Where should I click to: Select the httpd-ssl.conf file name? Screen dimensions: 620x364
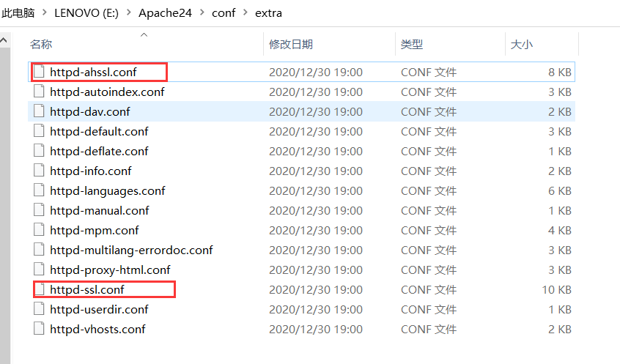(87, 289)
